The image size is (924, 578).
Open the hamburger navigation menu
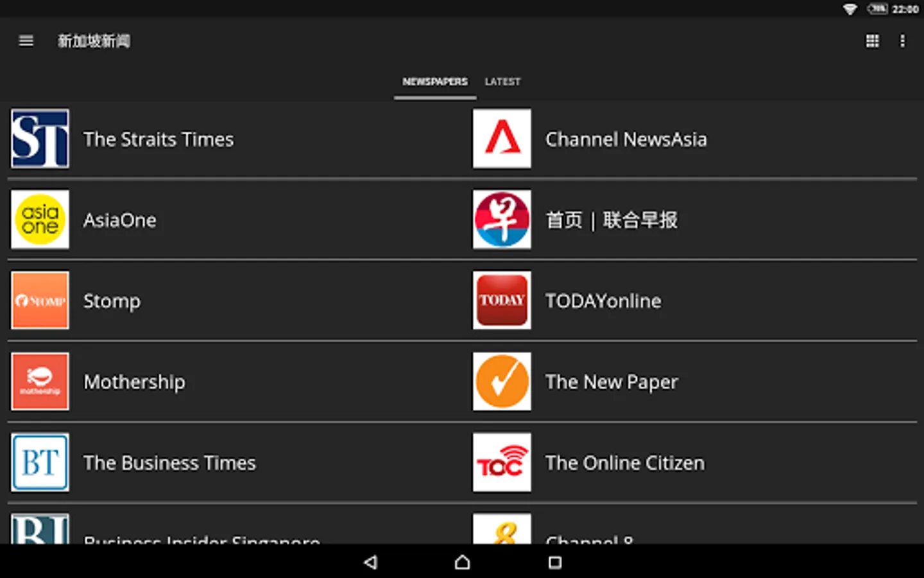click(26, 41)
